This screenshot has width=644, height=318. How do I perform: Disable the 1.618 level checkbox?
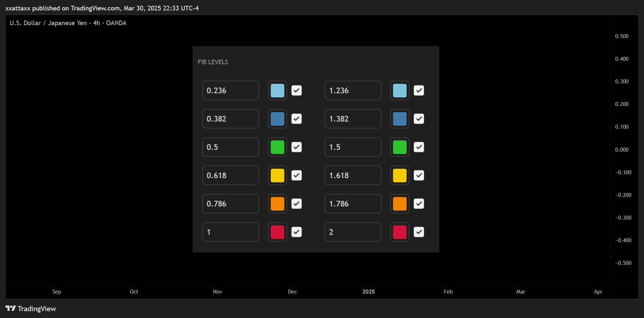coord(419,175)
